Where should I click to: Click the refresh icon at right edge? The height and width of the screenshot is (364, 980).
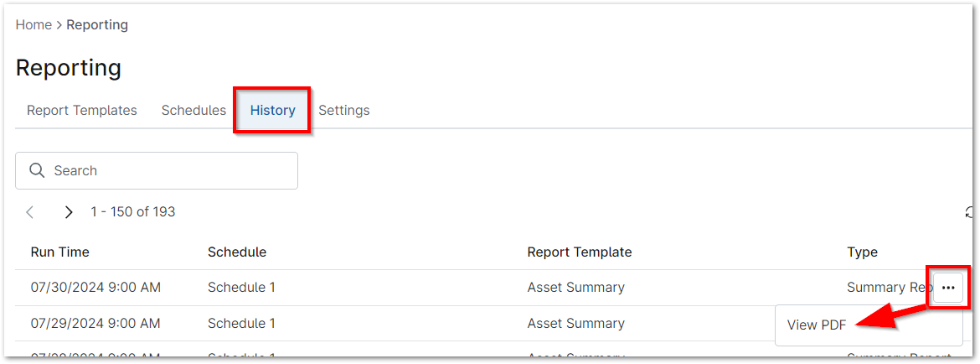(x=971, y=213)
